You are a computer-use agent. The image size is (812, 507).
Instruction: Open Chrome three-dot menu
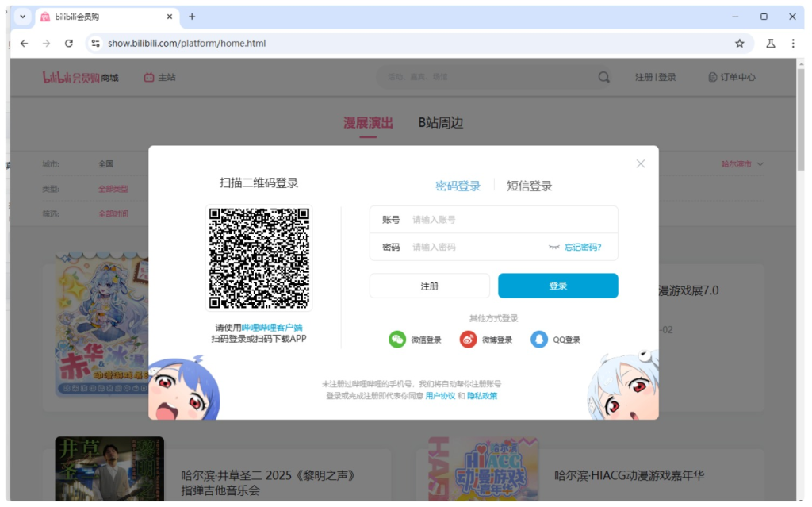pyautogui.click(x=793, y=44)
